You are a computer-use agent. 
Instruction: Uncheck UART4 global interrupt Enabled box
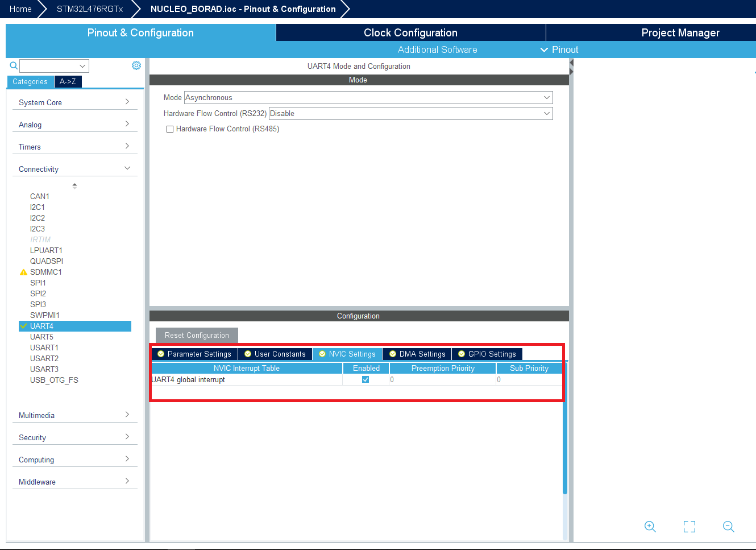tap(365, 379)
